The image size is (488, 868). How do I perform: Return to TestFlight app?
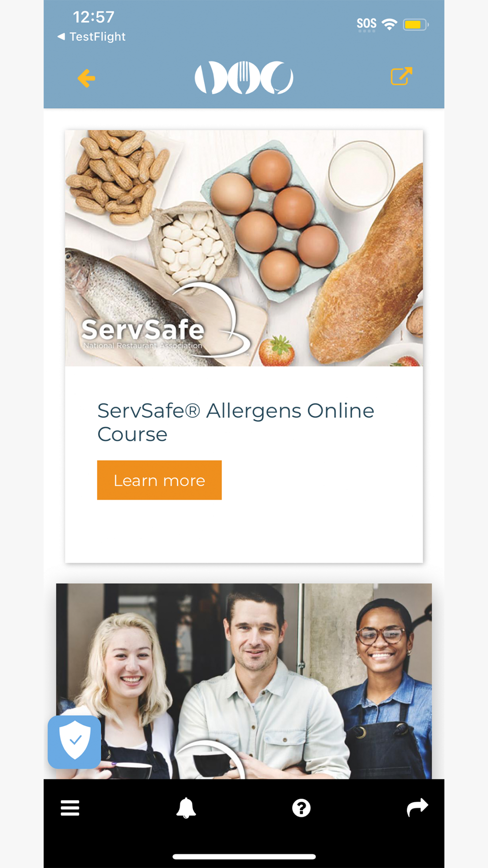[x=92, y=37]
